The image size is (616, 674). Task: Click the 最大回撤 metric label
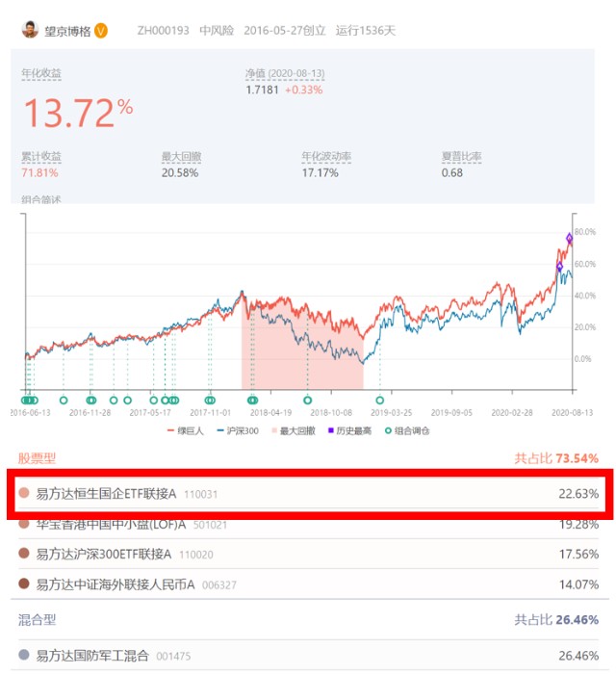pyautogui.click(x=181, y=156)
